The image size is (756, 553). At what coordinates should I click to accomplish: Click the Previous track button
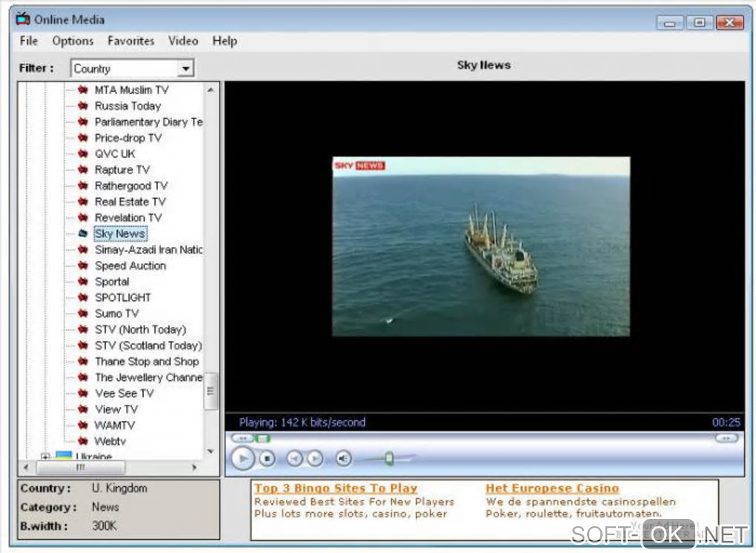point(294,459)
